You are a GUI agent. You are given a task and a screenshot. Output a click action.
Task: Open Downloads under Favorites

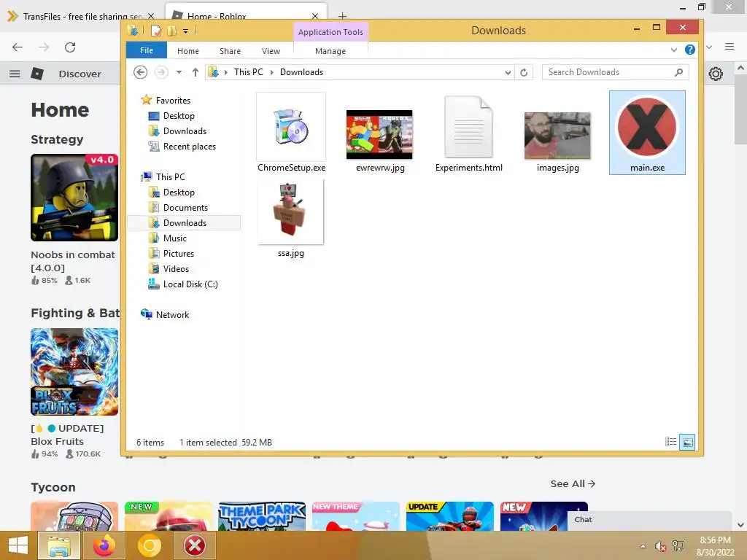(177, 131)
